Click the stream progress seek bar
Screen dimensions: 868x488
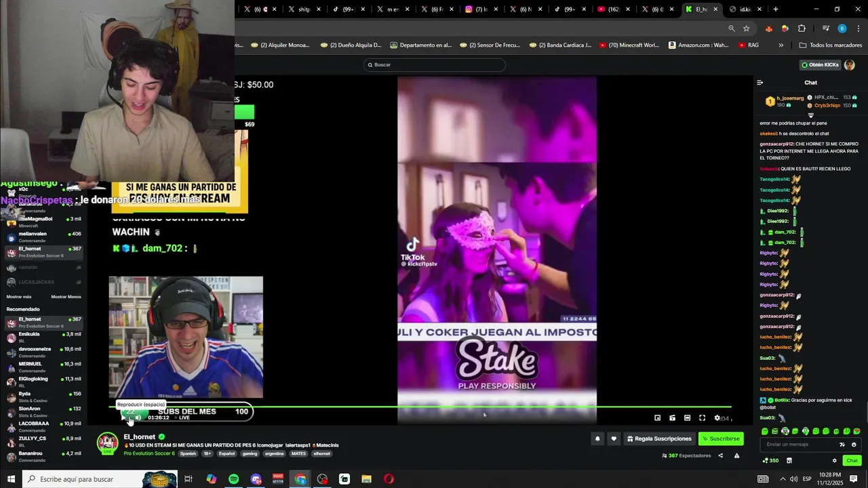point(420,407)
